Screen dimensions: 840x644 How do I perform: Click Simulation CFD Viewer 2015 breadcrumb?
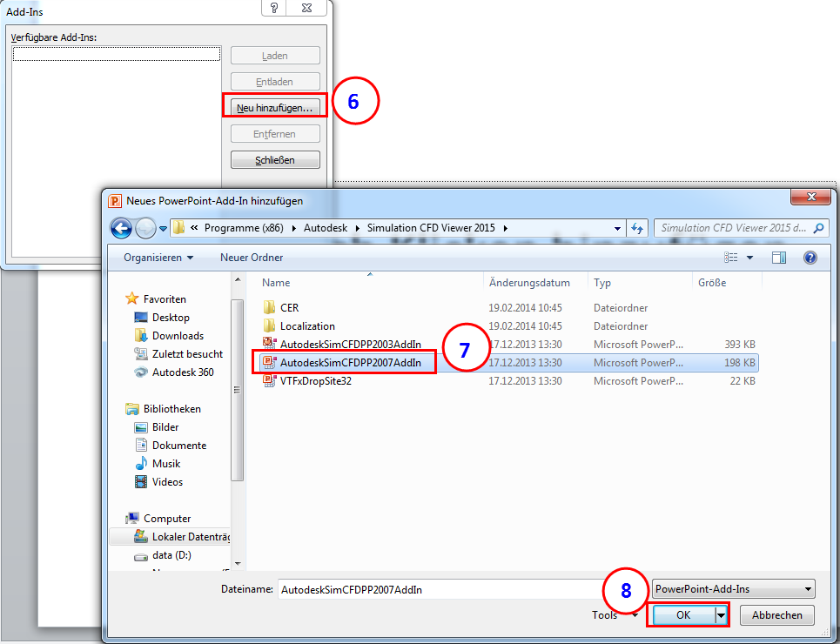tap(431, 228)
